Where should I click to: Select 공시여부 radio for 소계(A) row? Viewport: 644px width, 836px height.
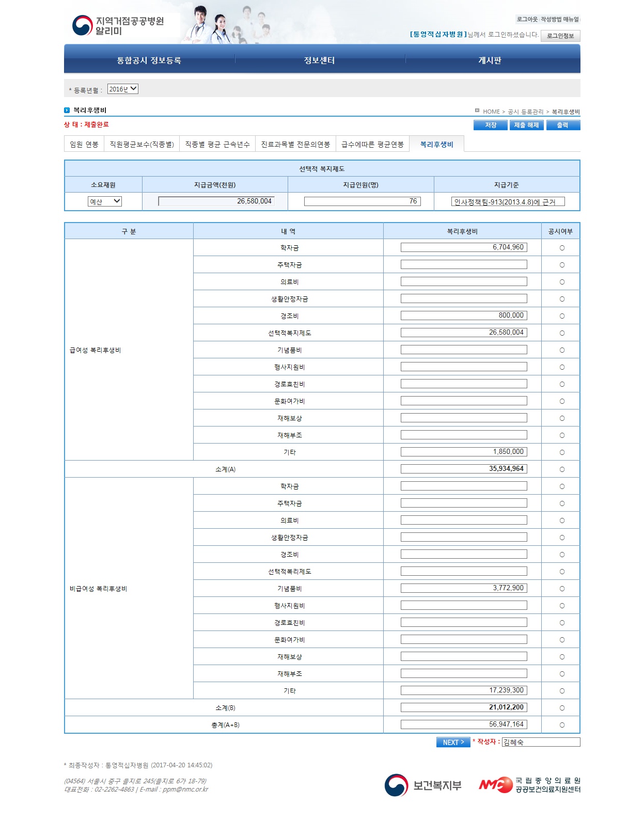(x=562, y=469)
